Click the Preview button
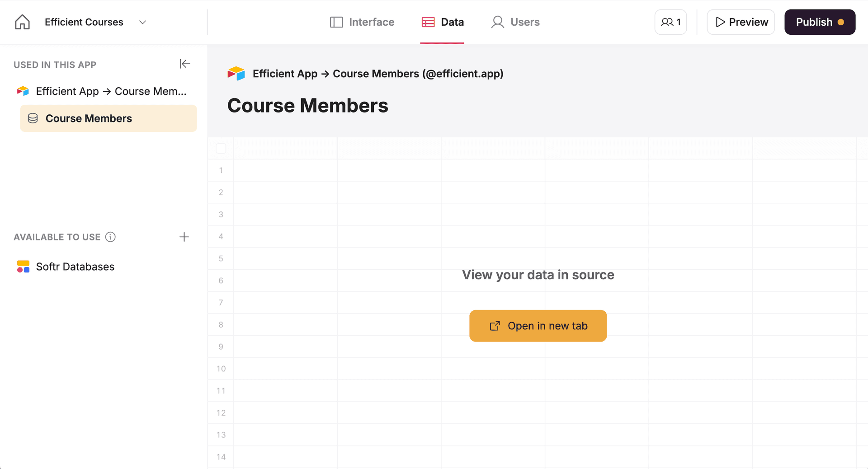This screenshot has height=469, width=868. click(x=741, y=22)
